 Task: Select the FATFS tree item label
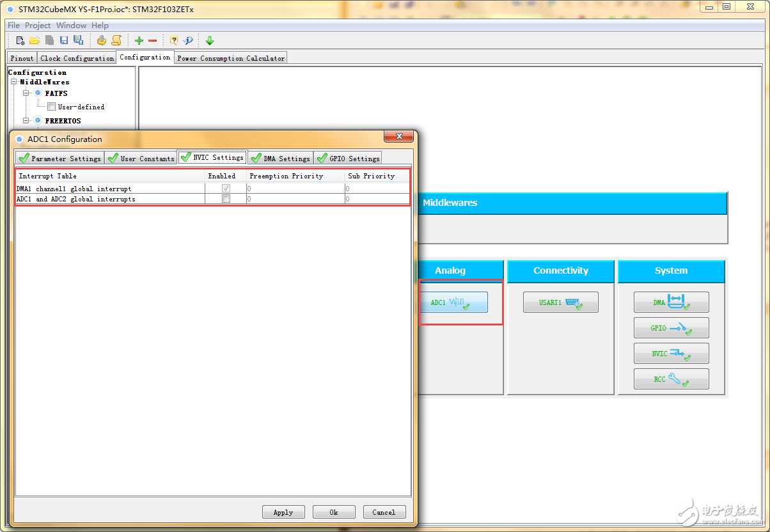[56, 93]
